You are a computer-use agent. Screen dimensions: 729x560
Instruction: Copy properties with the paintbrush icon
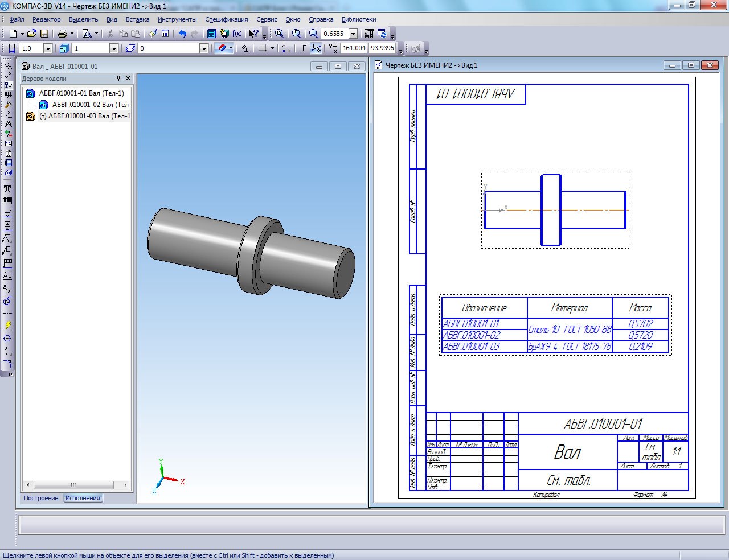coord(153,34)
